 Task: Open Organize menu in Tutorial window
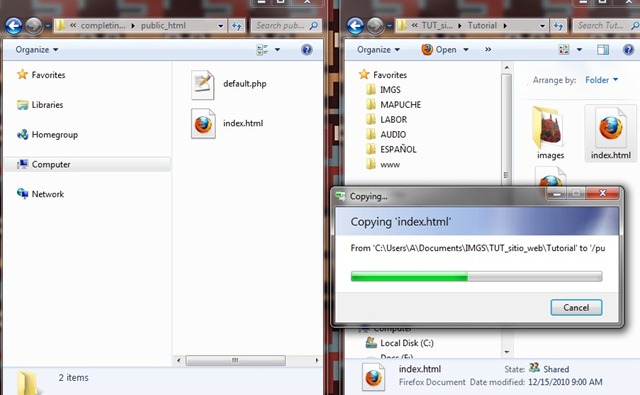378,50
